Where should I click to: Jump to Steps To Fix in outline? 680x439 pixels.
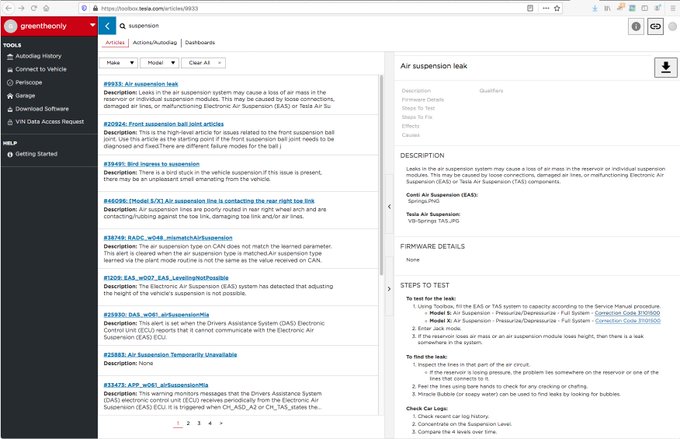click(417, 117)
